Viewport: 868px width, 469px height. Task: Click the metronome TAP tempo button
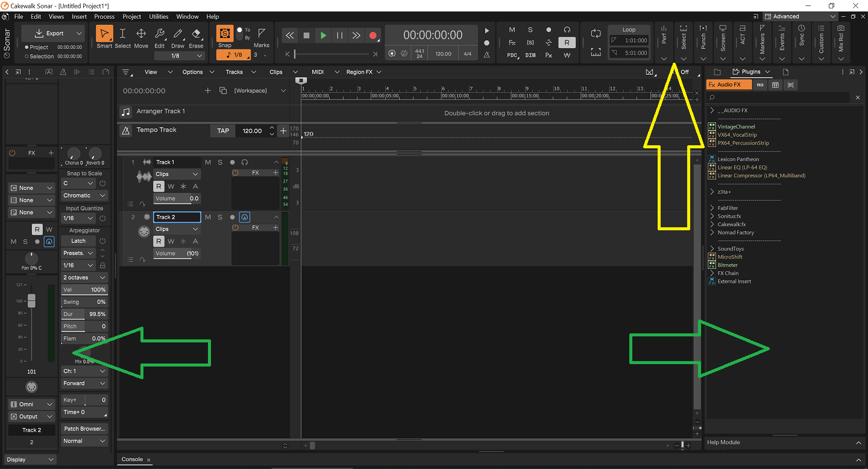pyautogui.click(x=223, y=131)
